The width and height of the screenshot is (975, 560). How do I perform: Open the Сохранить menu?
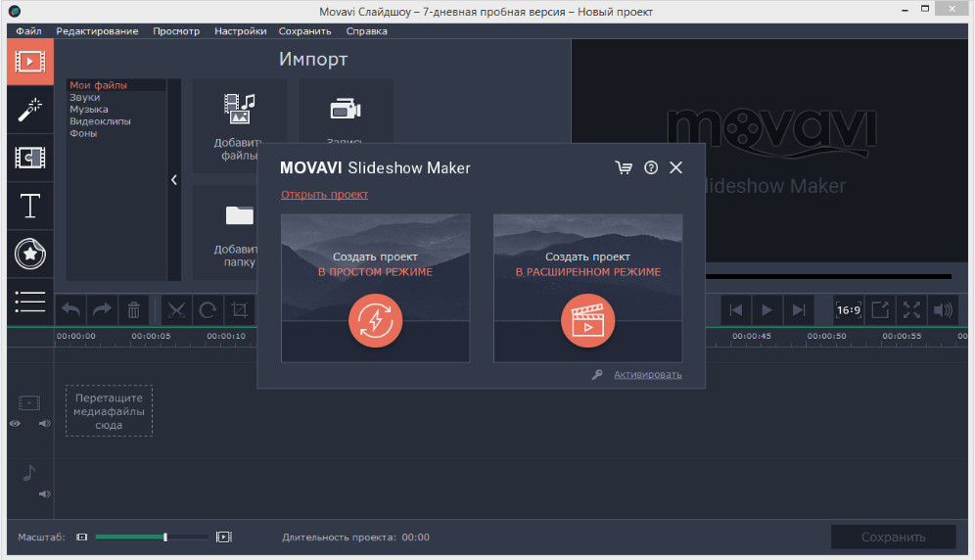point(304,31)
